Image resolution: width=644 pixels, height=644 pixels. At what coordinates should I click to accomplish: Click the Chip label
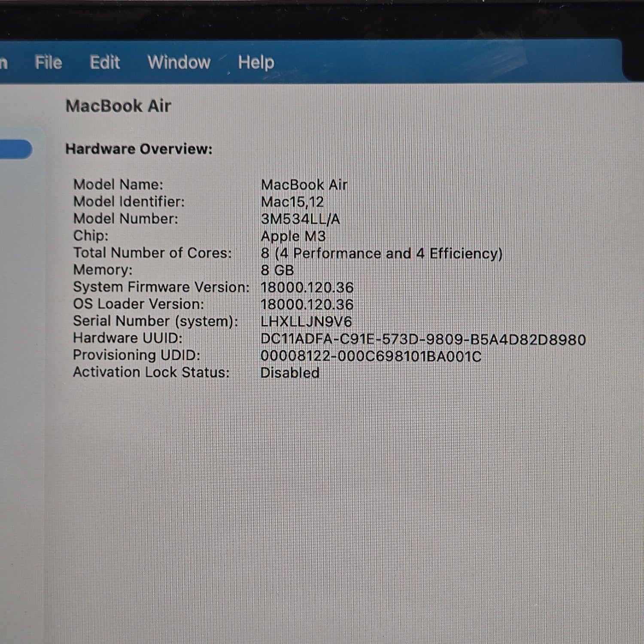tap(91, 236)
